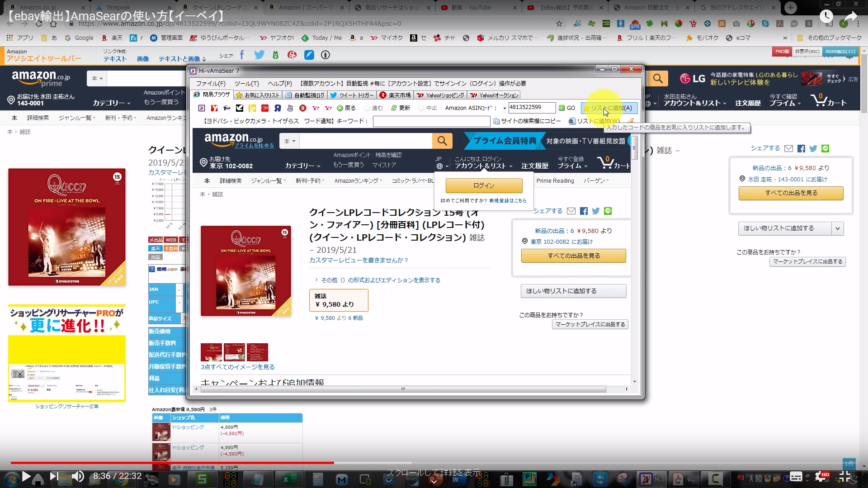
Task: Click サイトの検索欄にコピー button
Action: [x=527, y=121]
